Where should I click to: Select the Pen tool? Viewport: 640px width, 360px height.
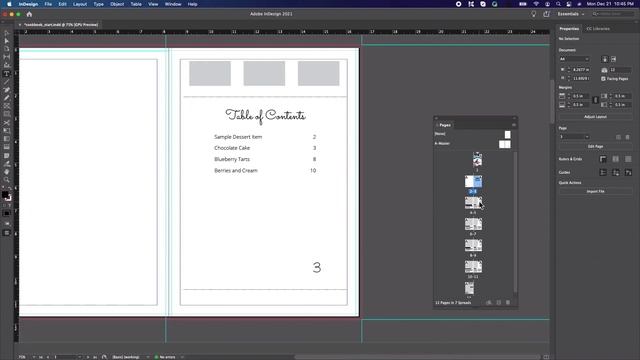coord(7,90)
